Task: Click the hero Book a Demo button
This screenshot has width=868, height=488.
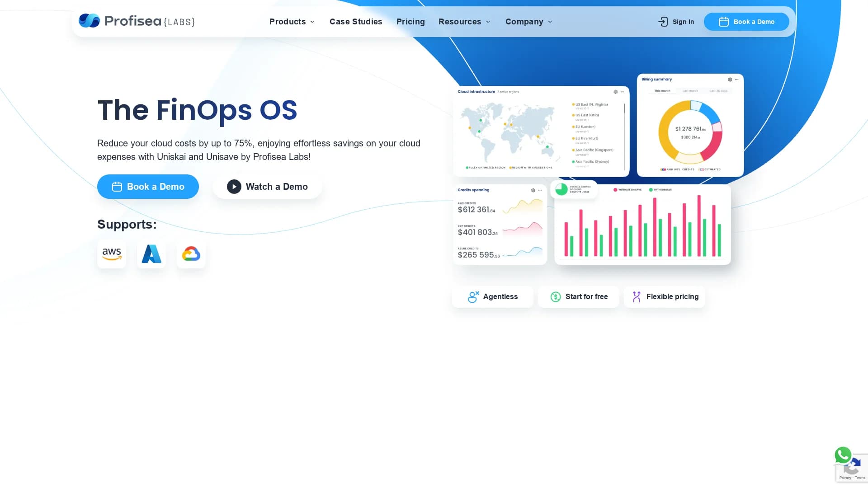Action: [x=148, y=187]
